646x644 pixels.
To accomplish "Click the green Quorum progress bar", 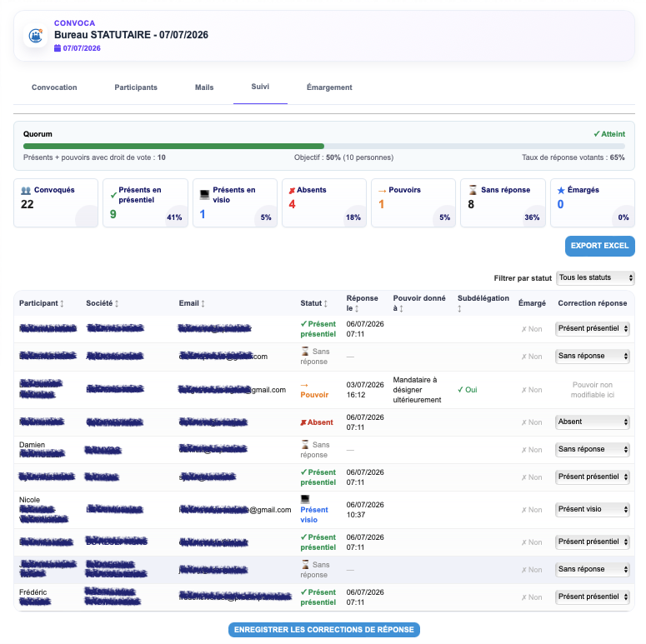I will [173, 146].
